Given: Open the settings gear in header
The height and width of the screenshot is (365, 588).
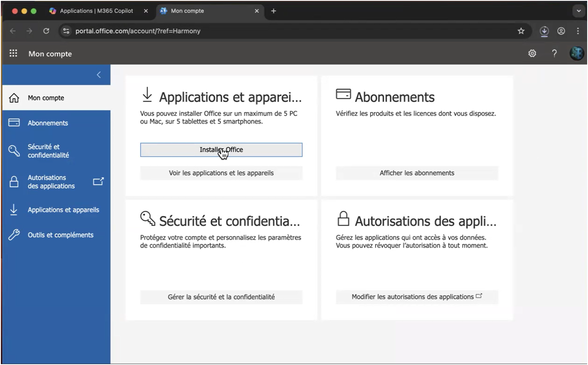Looking at the screenshot, I should pyautogui.click(x=532, y=53).
